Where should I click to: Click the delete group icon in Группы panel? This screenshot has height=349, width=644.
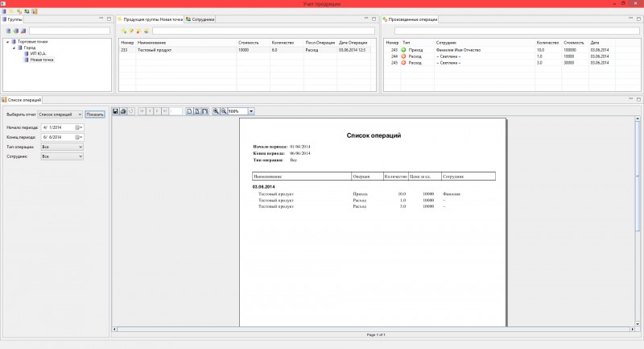click(23, 31)
